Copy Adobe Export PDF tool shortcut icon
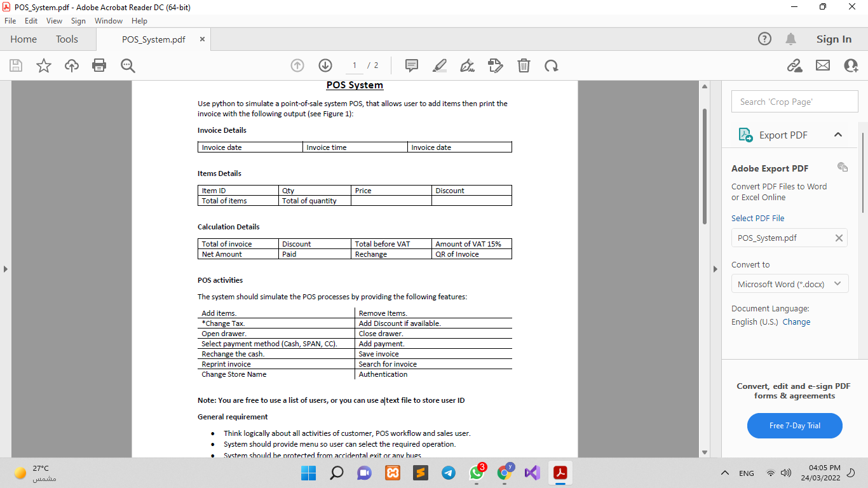The width and height of the screenshot is (868, 488). point(843,167)
